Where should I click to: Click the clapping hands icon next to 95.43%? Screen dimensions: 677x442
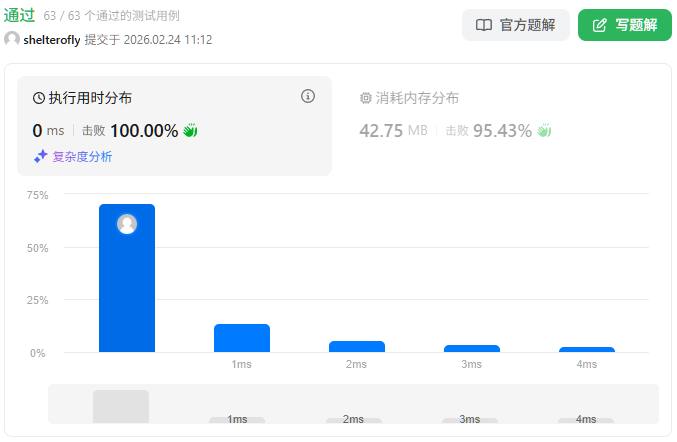[x=545, y=131]
